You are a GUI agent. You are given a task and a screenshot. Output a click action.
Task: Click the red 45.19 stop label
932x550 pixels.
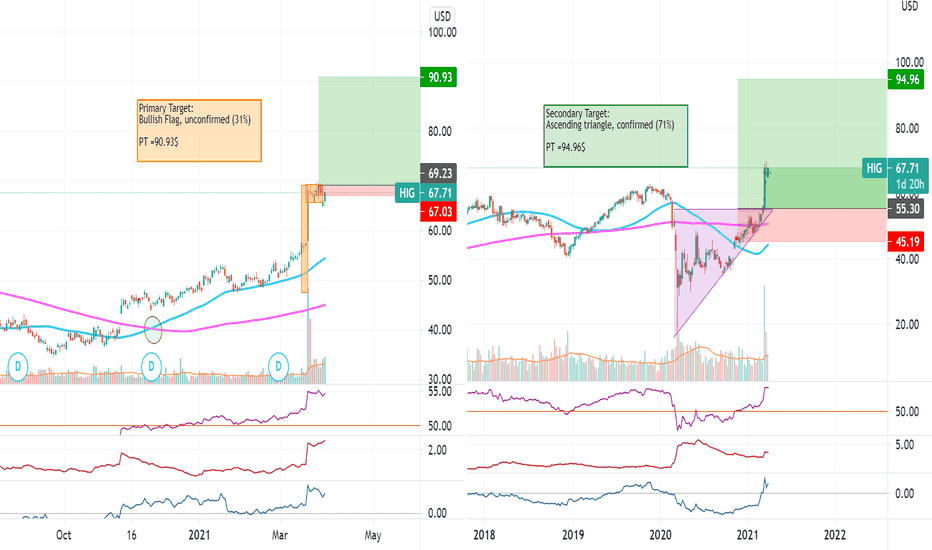[906, 241]
